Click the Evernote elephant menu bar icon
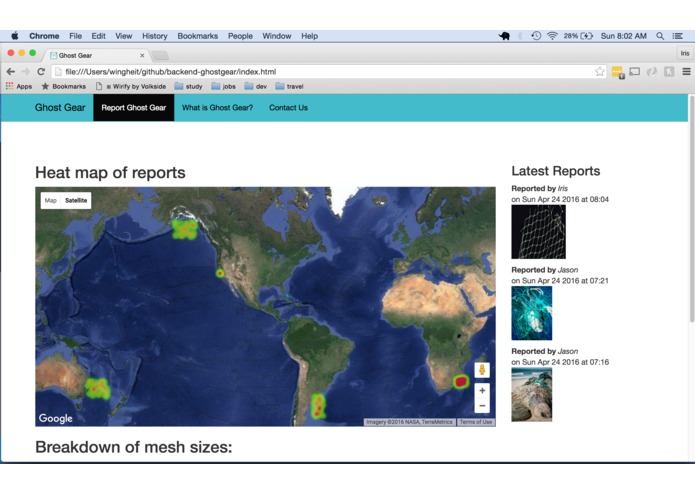The image size is (695, 494). 504,36
